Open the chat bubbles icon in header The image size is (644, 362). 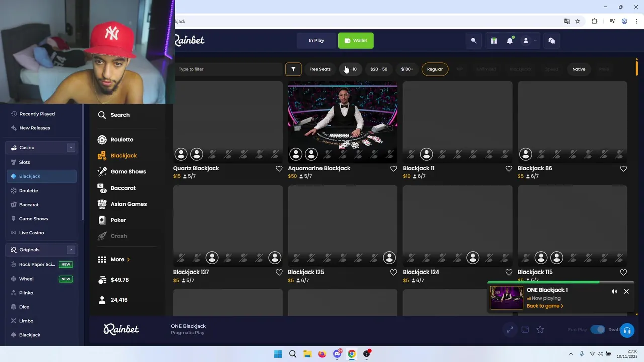pos(552,41)
